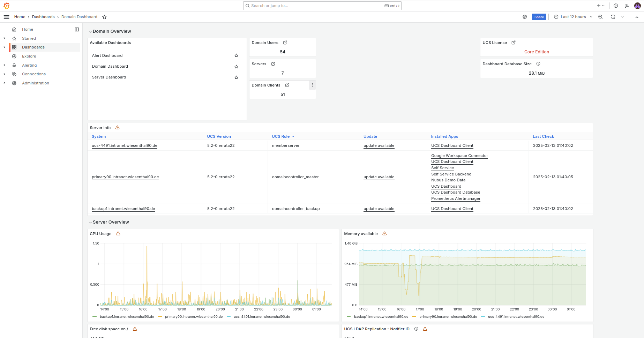The width and height of the screenshot is (644, 338).
Task: Click the zoom out time range icon
Action: [600, 17]
